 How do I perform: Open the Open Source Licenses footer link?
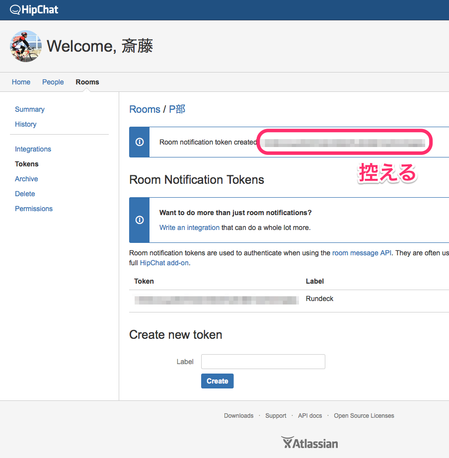pos(364,416)
